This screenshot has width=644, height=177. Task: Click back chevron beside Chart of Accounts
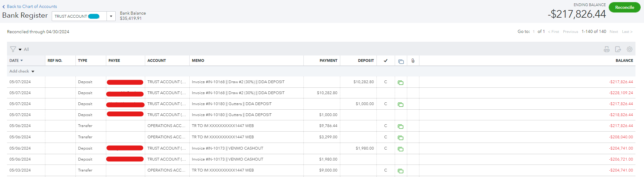click(4, 6)
